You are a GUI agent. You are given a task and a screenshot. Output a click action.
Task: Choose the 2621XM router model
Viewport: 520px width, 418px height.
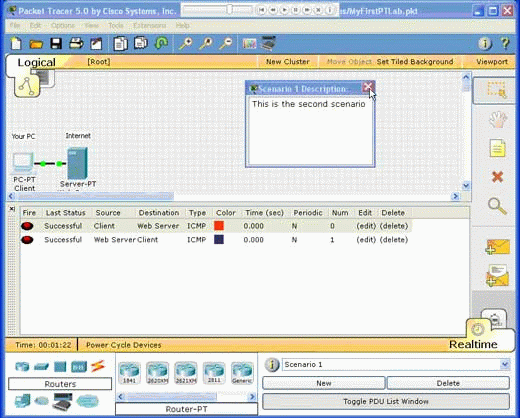(x=186, y=372)
